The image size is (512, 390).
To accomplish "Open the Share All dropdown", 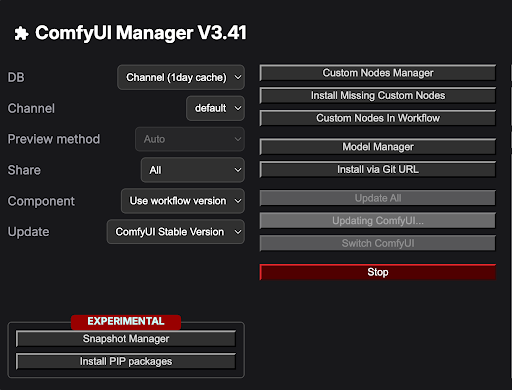I will [x=193, y=170].
